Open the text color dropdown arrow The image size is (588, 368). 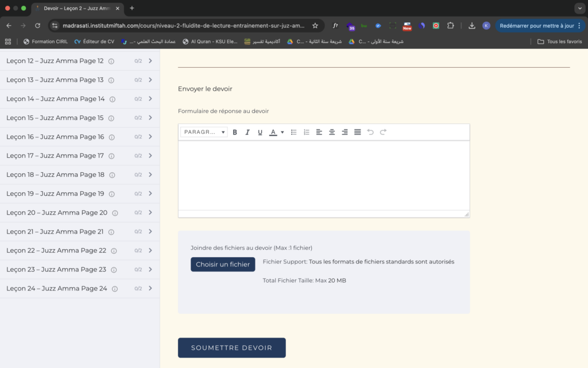[x=283, y=132]
